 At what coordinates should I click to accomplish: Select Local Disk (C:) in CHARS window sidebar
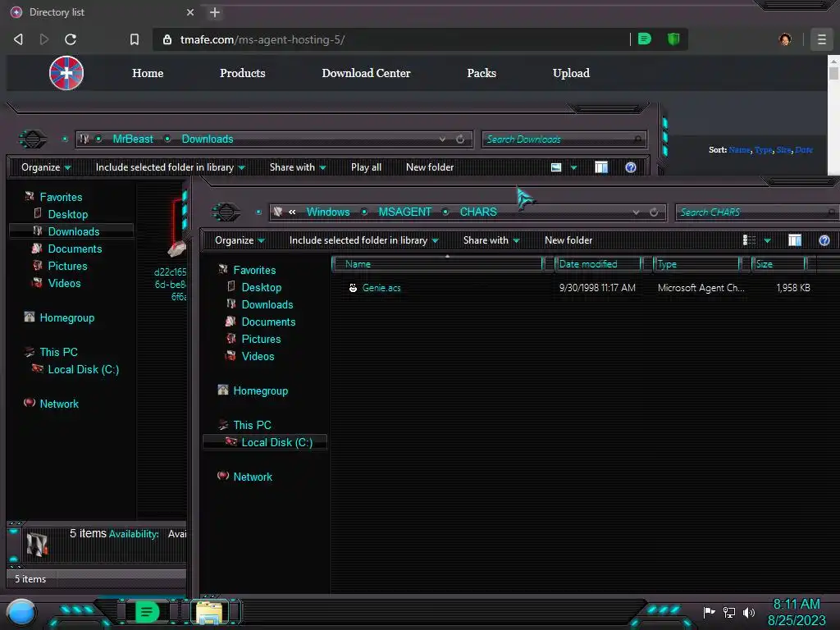pyautogui.click(x=265, y=442)
